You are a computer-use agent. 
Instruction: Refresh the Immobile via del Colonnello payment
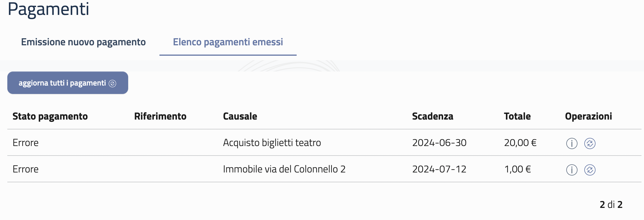(590, 170)
